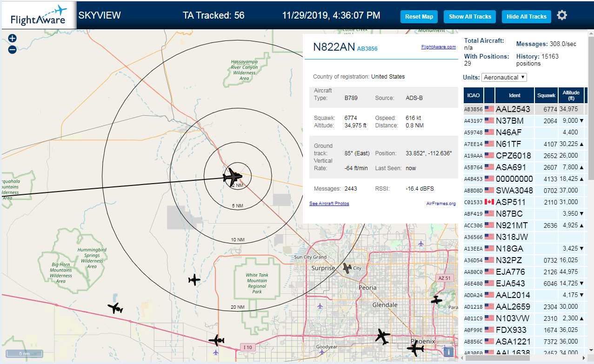Zoom out with the map minus button
The image size is (594, 364).
[x=13, y=49]
